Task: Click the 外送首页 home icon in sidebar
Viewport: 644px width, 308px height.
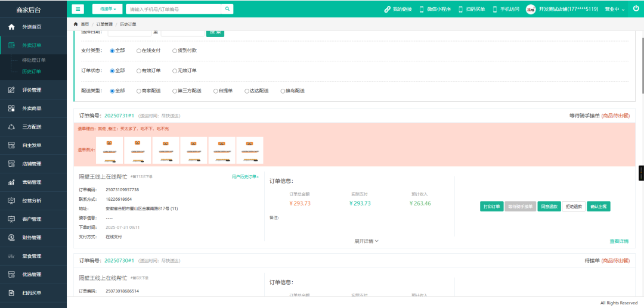Action: point(11,27)
